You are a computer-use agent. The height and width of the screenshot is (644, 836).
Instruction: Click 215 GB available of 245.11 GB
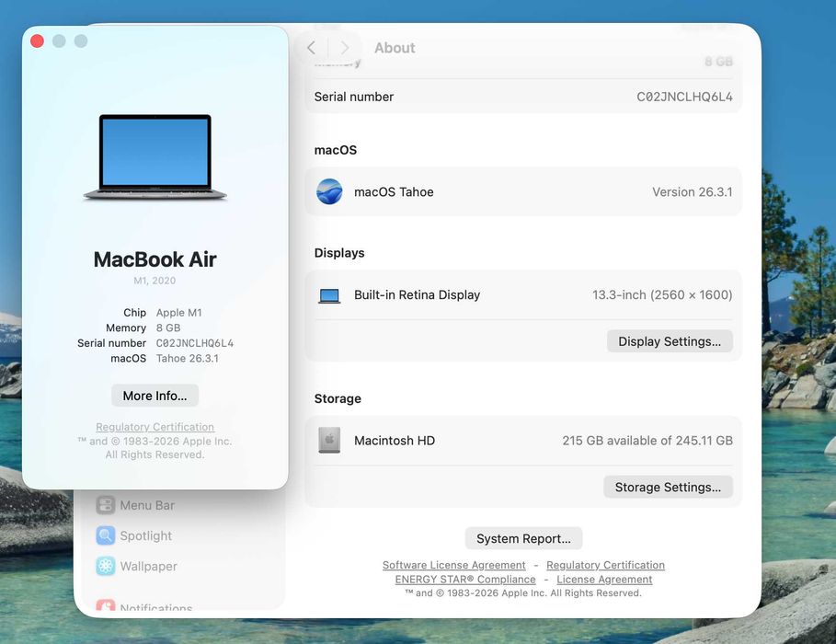click(647, 440)
